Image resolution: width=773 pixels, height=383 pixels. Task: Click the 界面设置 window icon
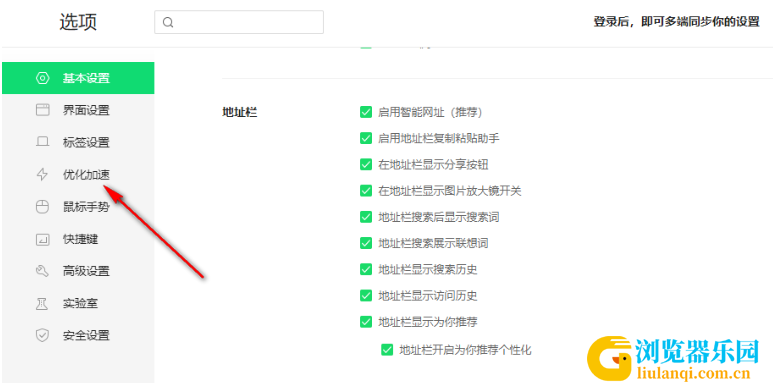[x=43, y=110]
